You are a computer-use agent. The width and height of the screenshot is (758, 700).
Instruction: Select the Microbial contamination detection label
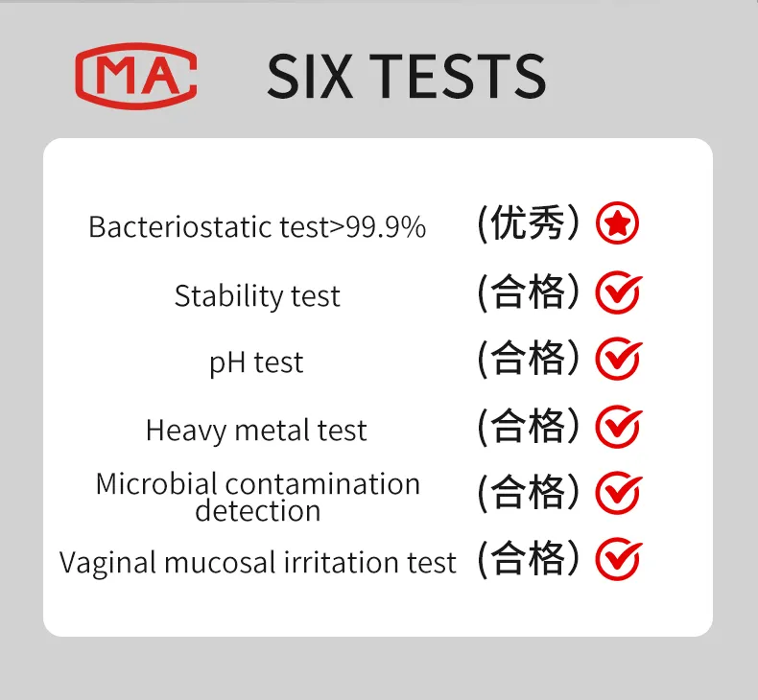258,497
